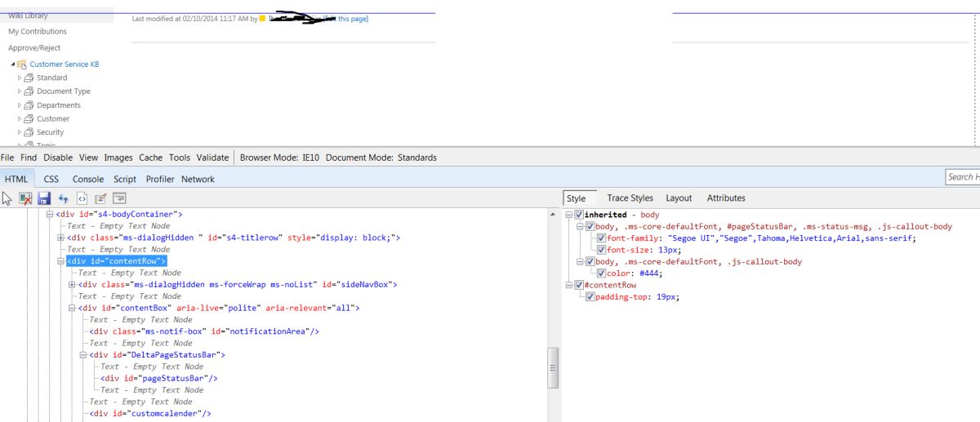Activate the select element by click arrow tool
The image size is (980, 422).
(7, 198)
